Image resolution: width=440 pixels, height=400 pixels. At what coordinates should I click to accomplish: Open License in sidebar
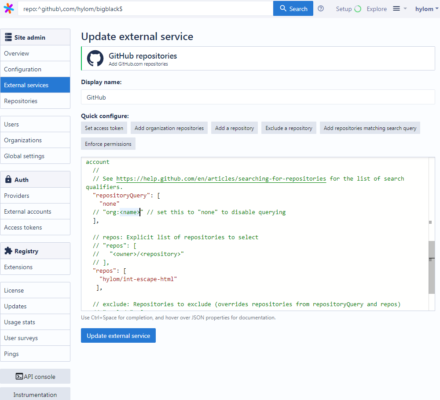click(35, 290)
